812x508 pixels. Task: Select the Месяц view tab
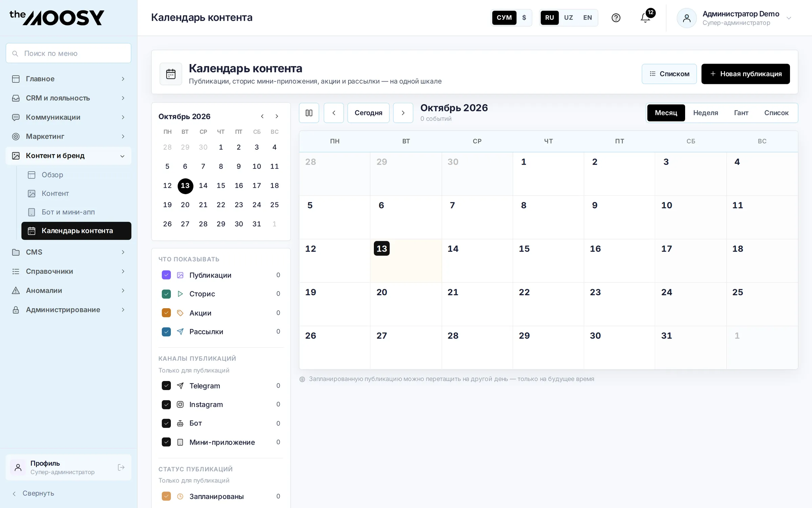pyautogui.click(x=666, y=113)
